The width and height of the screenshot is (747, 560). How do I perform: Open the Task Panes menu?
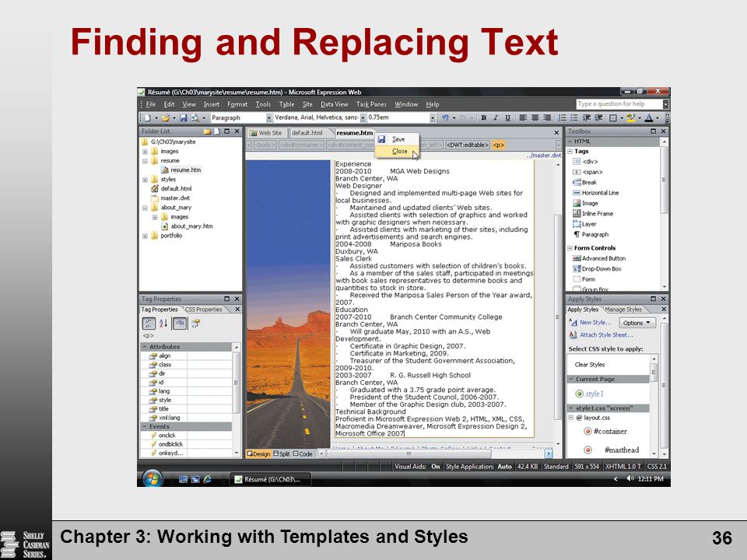click(x=371, y=104)
